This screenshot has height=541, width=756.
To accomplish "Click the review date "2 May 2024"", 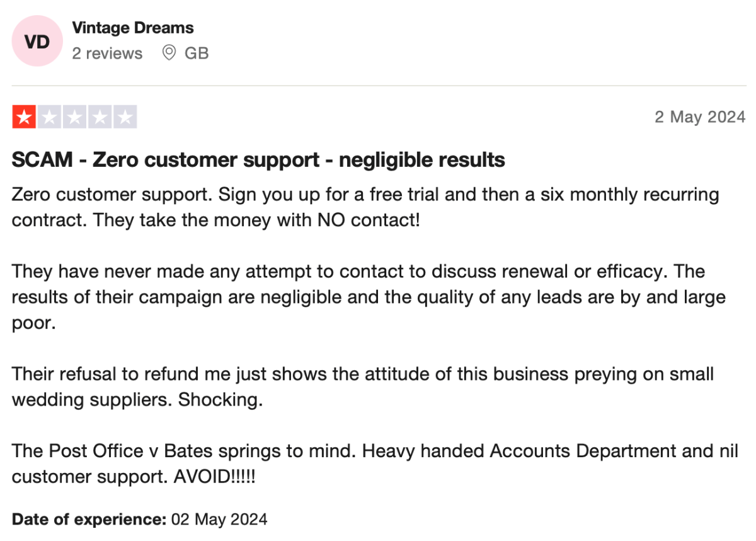I will point(700,117).
